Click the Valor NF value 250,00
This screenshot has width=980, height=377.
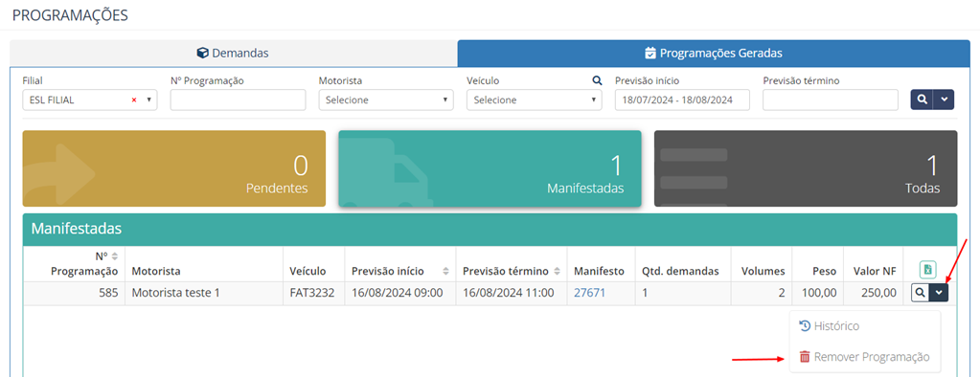(x=877, y=292)
